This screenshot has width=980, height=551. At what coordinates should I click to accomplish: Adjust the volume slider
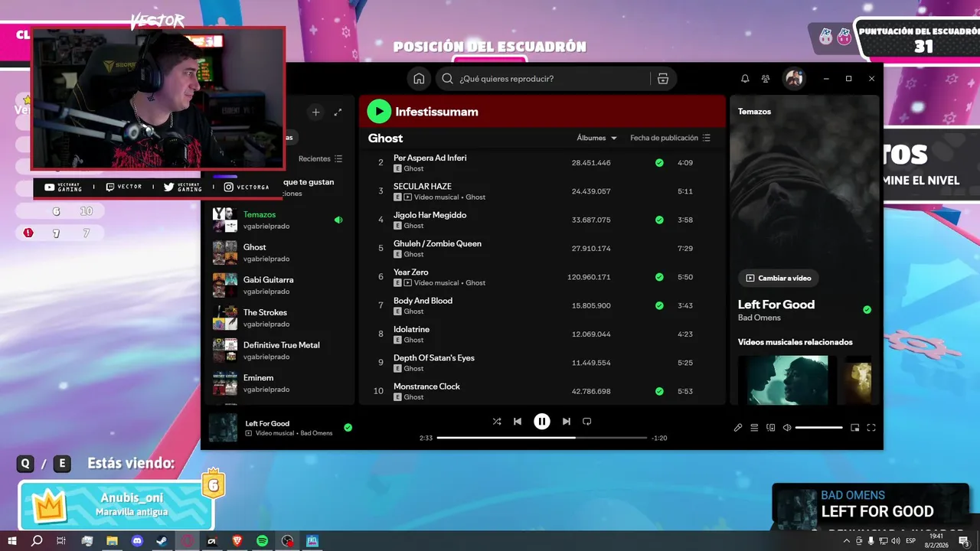coord(818,428)
